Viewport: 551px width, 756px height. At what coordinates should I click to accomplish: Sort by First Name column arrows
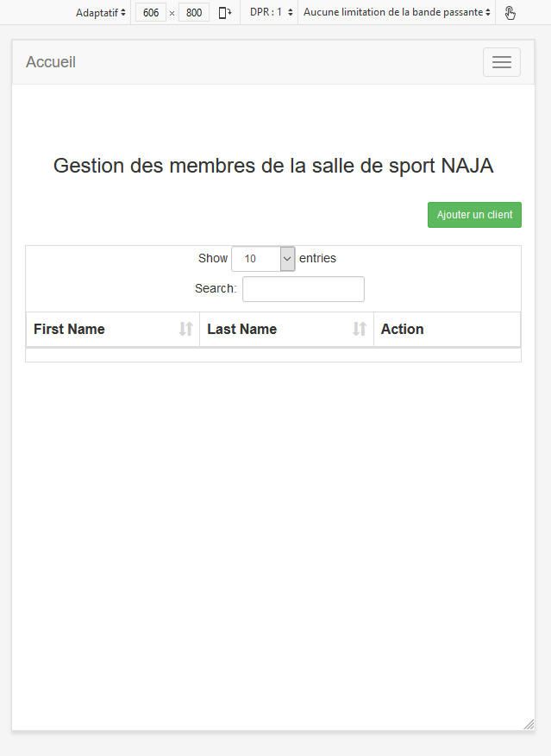click(x=185, y=329)
